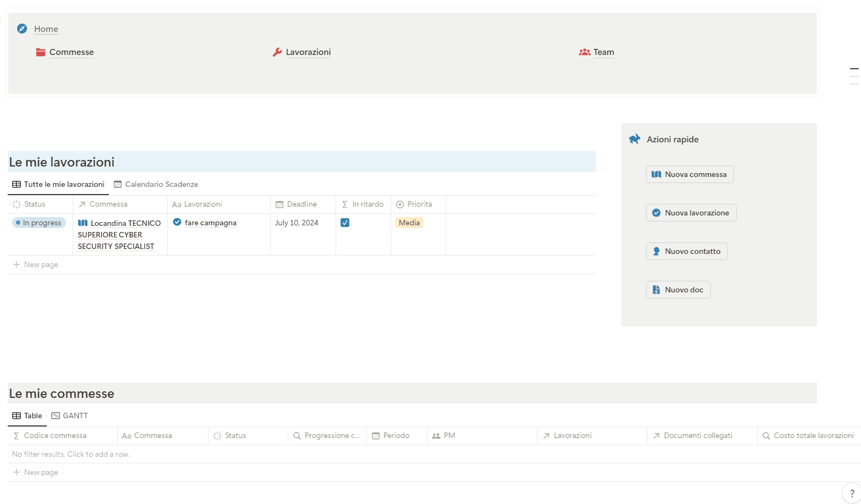This screenshot has height=504, width=861.
Task: Click the rabbit icon in Azioni rapide
Action: pyautogui.click(x=634, y=139)
